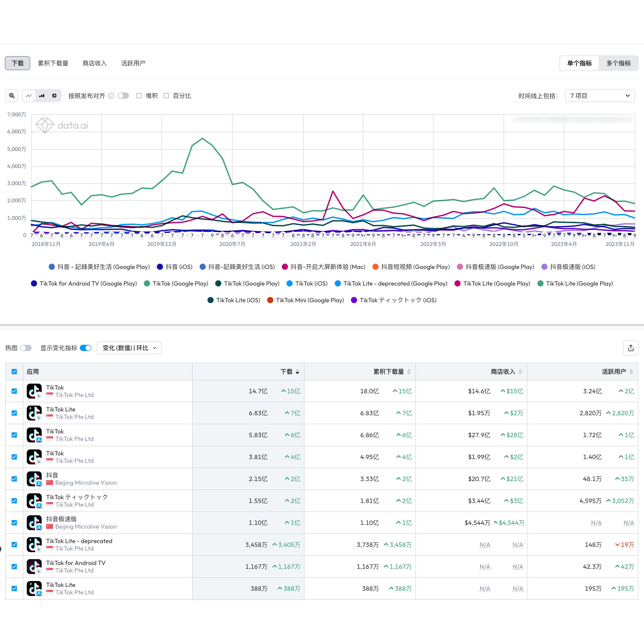Click info icon next to 按照发布对齐
Image resolution: width=644 pixels, height=644 pixels.
click(x=111, y=96)
